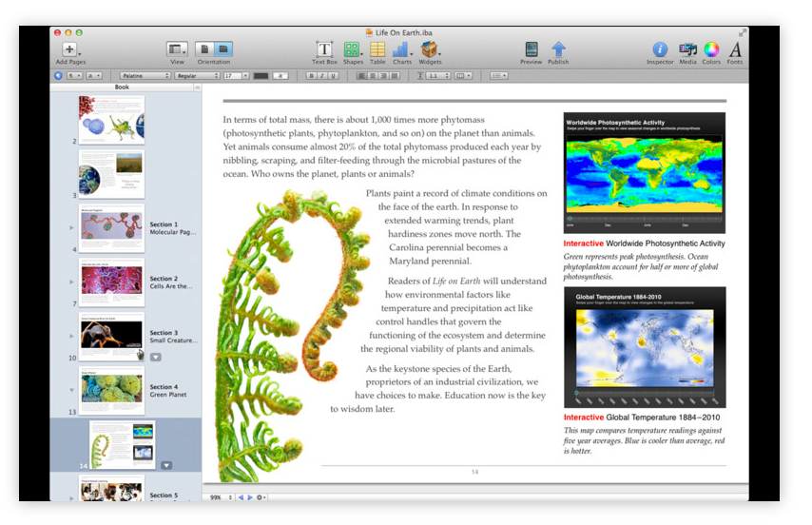The height and width of the screenshot is (525, 812).
Task: Select Section 2 Cells Are the label
Action: (171, 282)
